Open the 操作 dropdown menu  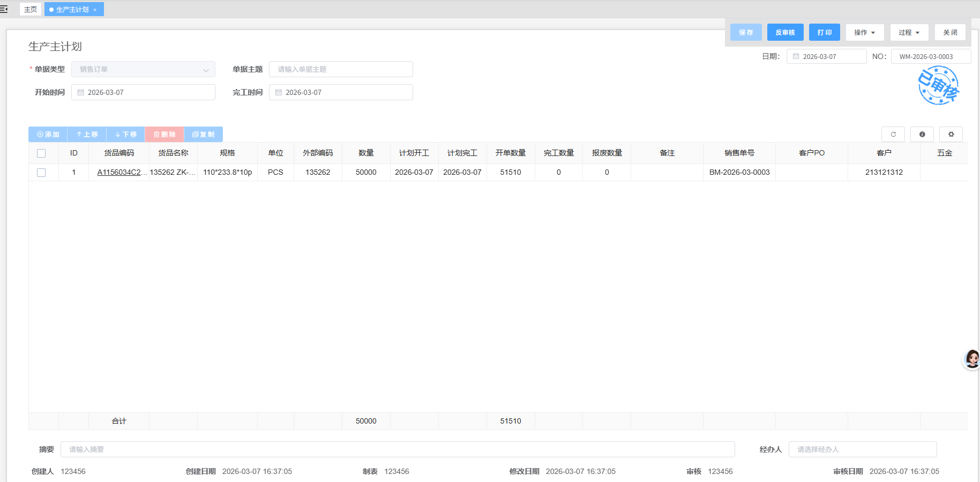click(864, 33)
